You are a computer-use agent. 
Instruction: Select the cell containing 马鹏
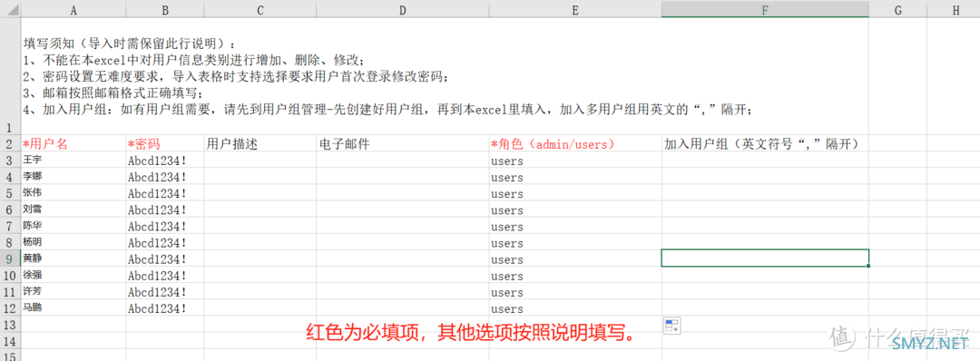coord(73,307)
